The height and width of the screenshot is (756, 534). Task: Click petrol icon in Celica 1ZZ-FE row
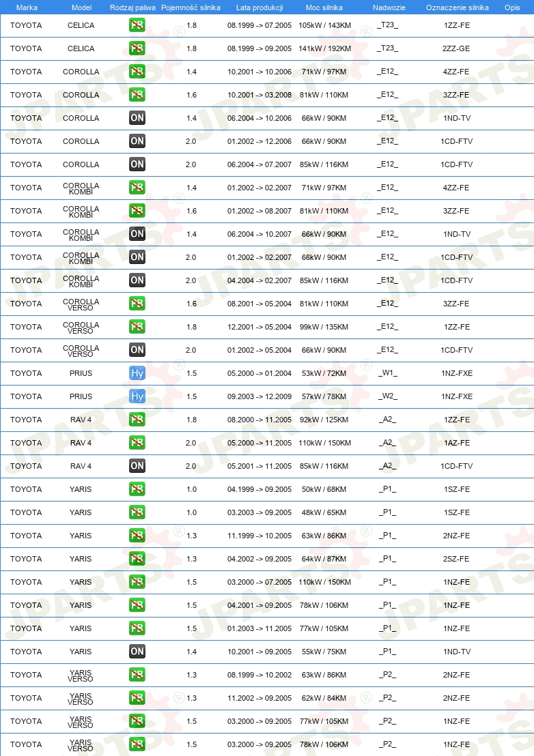137,25
